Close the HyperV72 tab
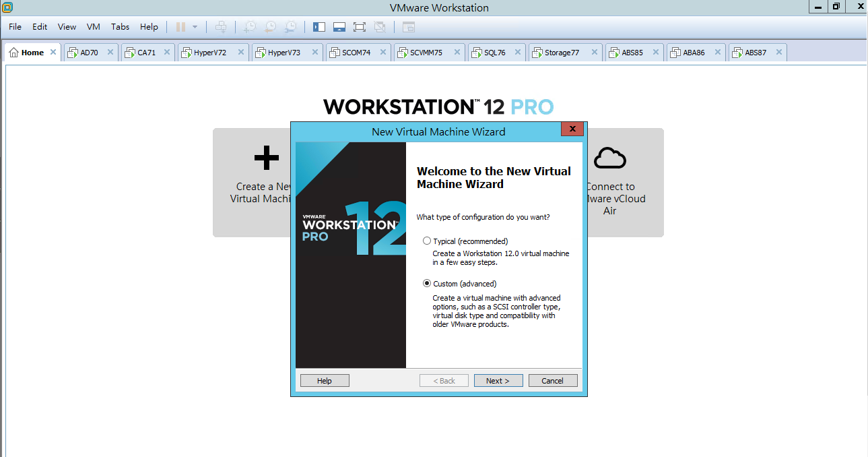Screen dimensions: 868x457 coord(241,52)
